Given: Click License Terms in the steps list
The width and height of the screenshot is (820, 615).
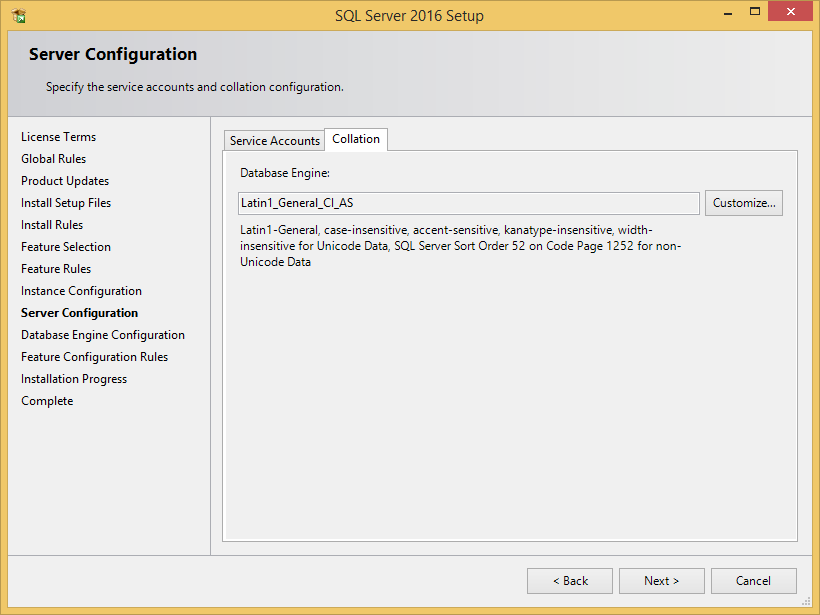Looking at the screenshot, I should [x=59, y=137].
